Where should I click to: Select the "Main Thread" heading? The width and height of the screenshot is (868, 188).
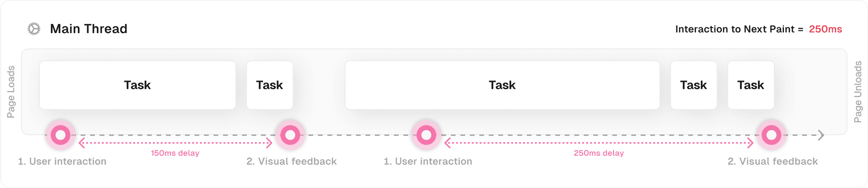[x=89, y=29]
